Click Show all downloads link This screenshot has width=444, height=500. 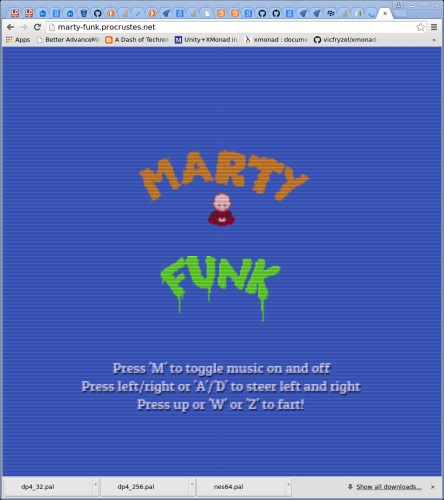[x=389, y=487]
